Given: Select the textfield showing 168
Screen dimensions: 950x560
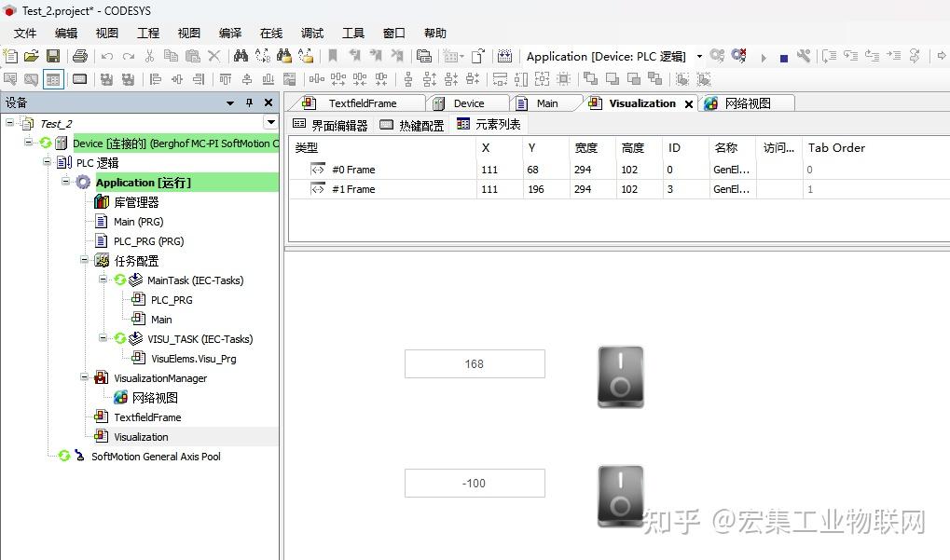Looking at the screenshot, I should tap(475, 363).
